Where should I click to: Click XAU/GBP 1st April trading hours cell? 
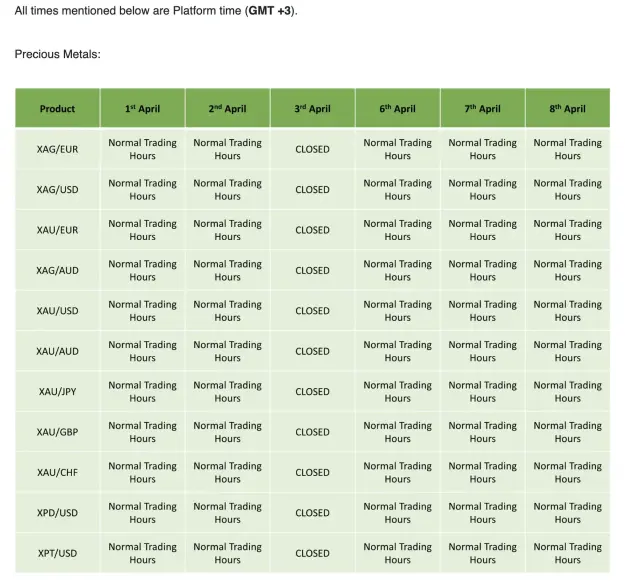pos(142,432)
